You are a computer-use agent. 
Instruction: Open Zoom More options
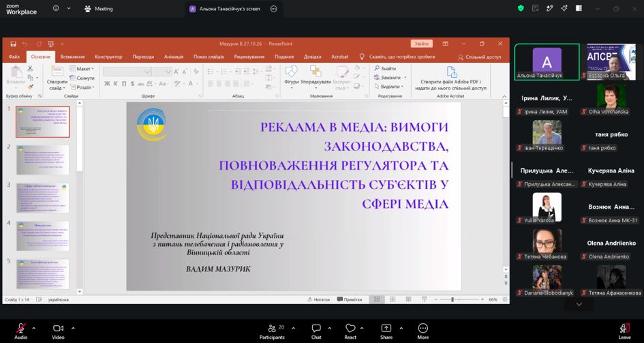pos(423,331)
